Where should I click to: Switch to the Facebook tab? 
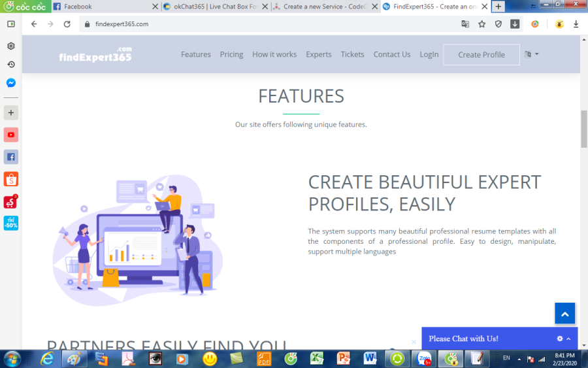(x=104, y=7)
